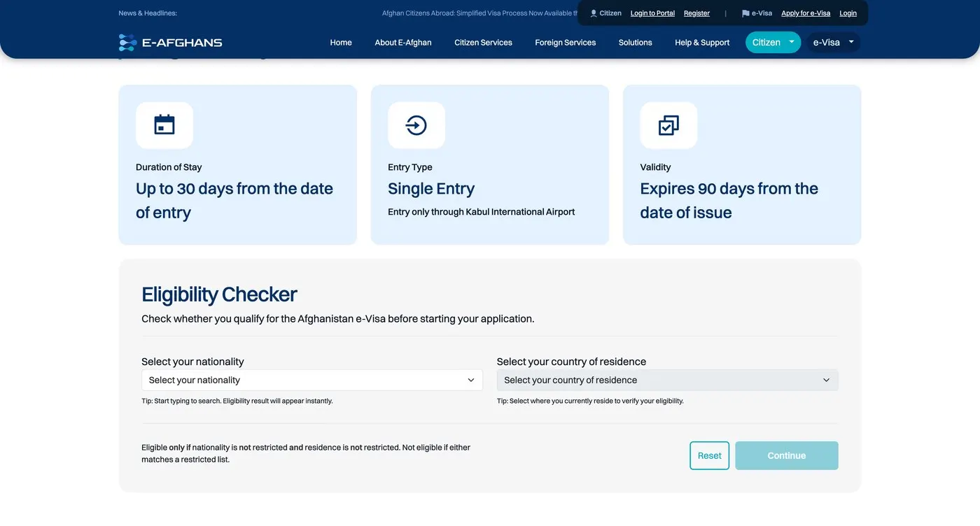
Task: Click the tip about where you currently reside
Action: [x=590, y=401]
